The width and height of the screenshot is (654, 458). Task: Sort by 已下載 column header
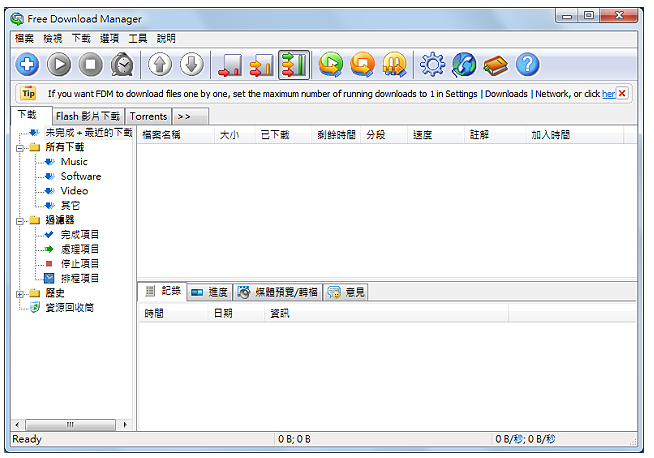pyautogui.click(x=283, y=135)
